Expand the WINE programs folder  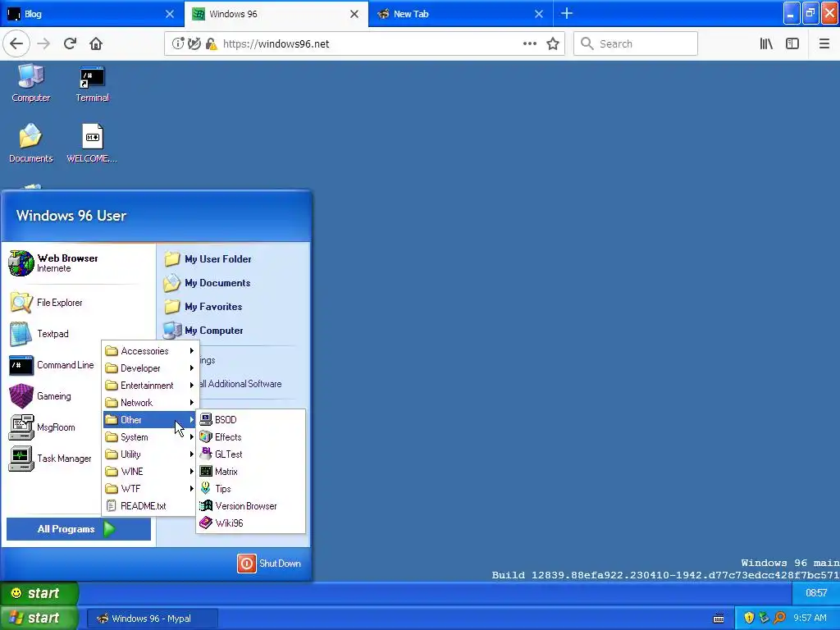coord(150,472)
